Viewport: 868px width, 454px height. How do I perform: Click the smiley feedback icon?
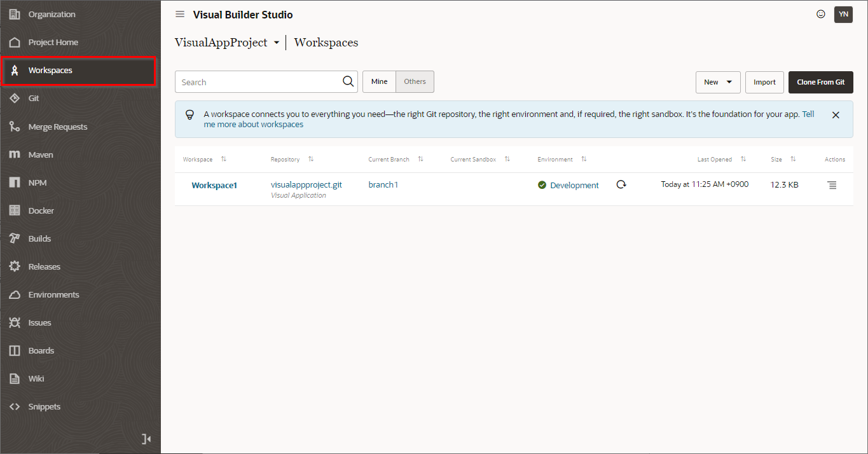(x=821, y=14)
